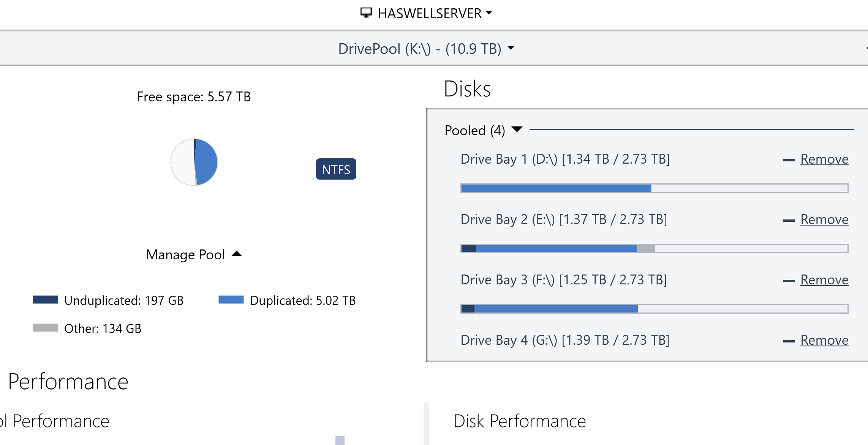Remove Drive Bay 1 (D:\) from pool
The width and height of the screenshot is (868, 445).
point(824,159)
